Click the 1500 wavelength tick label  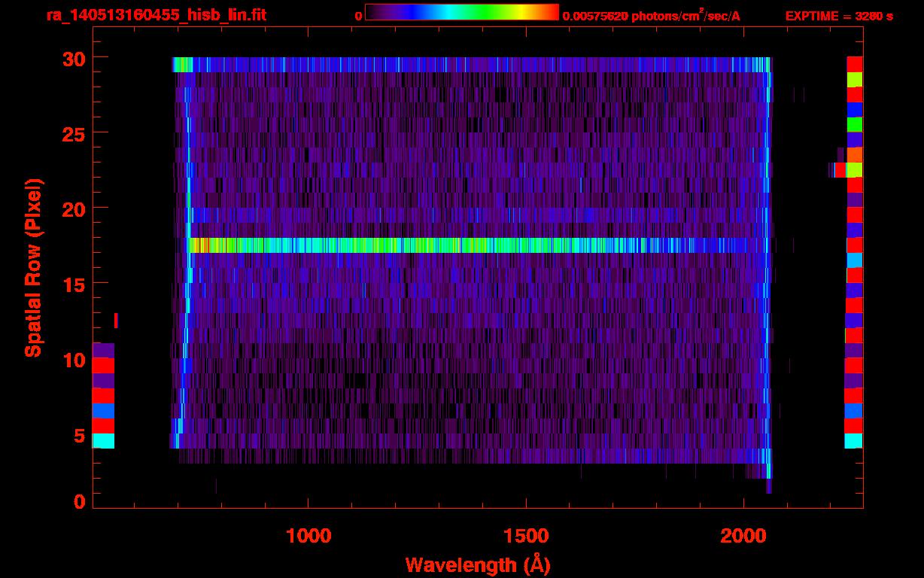pyautogui.click(x=526, y=536)
